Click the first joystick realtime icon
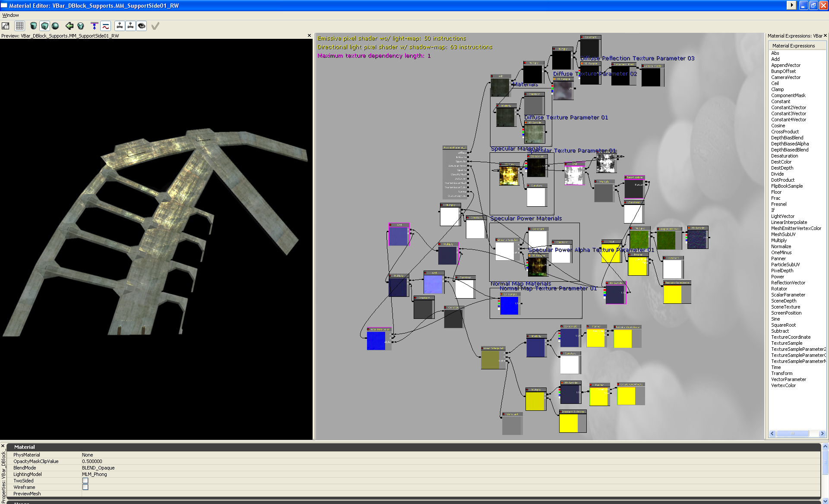The width and height of the screenshot is (829, 504). click(120, 26)
